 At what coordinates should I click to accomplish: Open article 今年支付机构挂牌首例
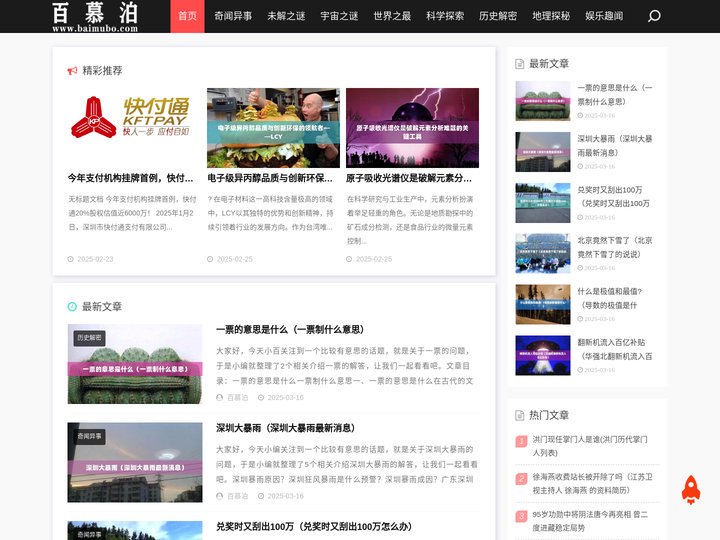coord(130,178)
